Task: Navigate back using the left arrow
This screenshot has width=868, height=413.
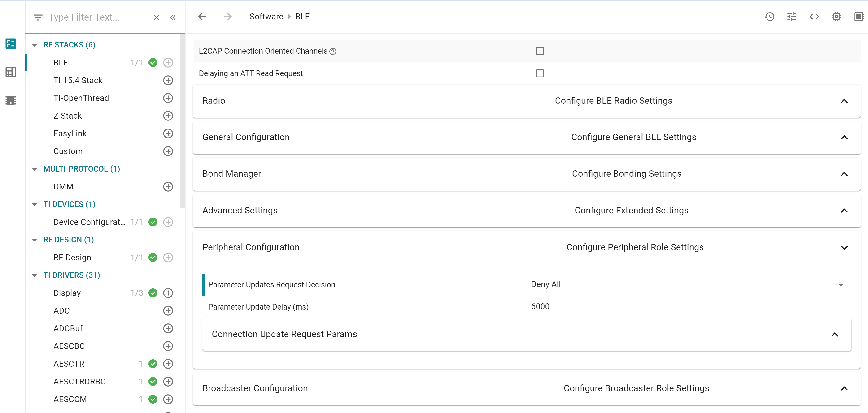Action: (x=202, y=16)
